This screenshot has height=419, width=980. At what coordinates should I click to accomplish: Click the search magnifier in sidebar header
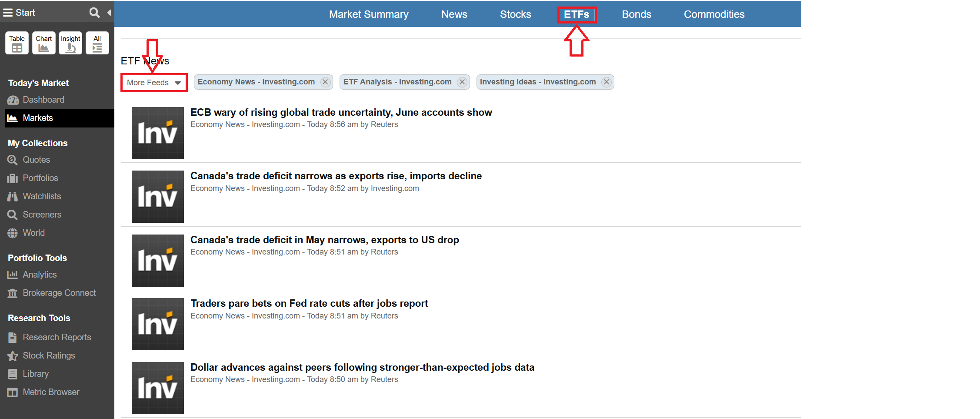pyautogui.click(x=94, y=13)
